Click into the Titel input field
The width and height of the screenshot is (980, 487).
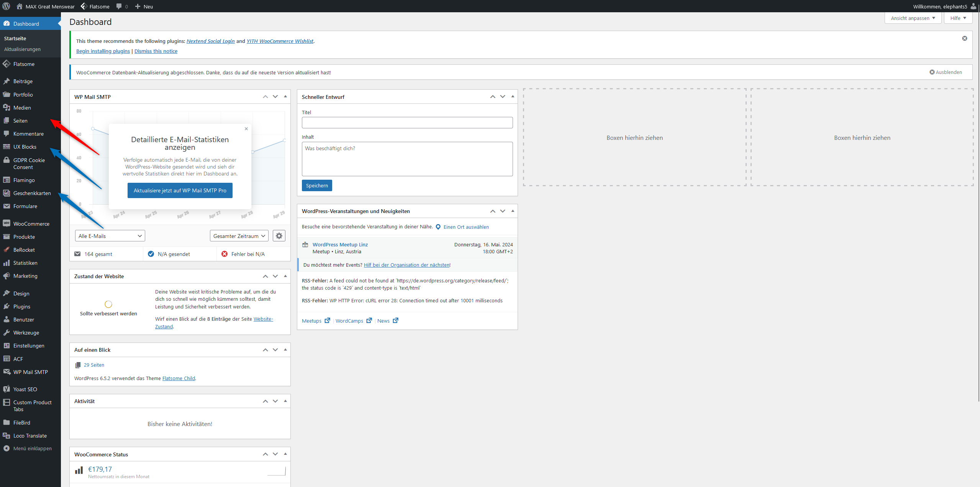click(x=407, y=123)
